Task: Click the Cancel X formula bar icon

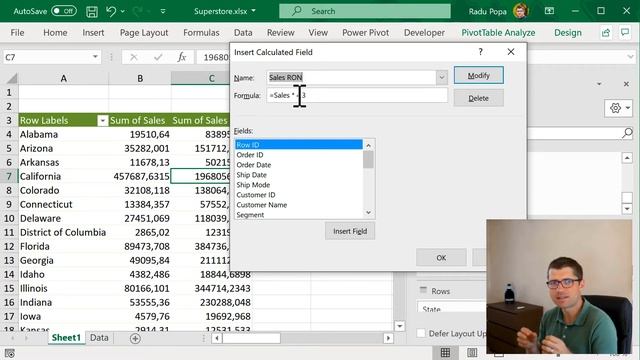Action: (133, 58)
